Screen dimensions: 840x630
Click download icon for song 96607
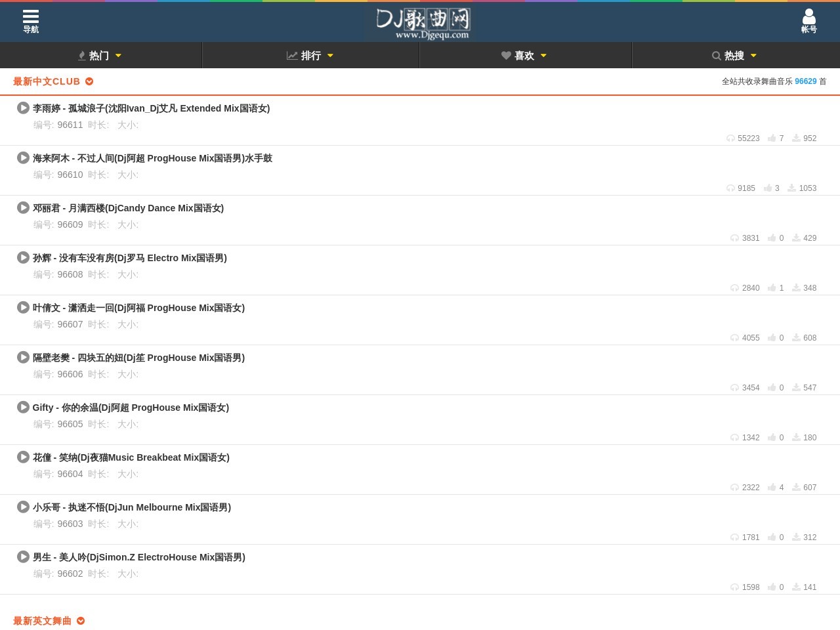click(796, 337)
